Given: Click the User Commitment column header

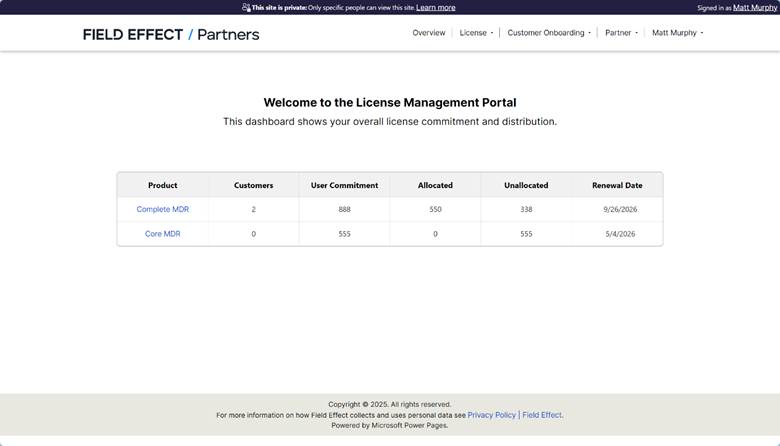Looking at the screenshot, I should click(344, 185).
